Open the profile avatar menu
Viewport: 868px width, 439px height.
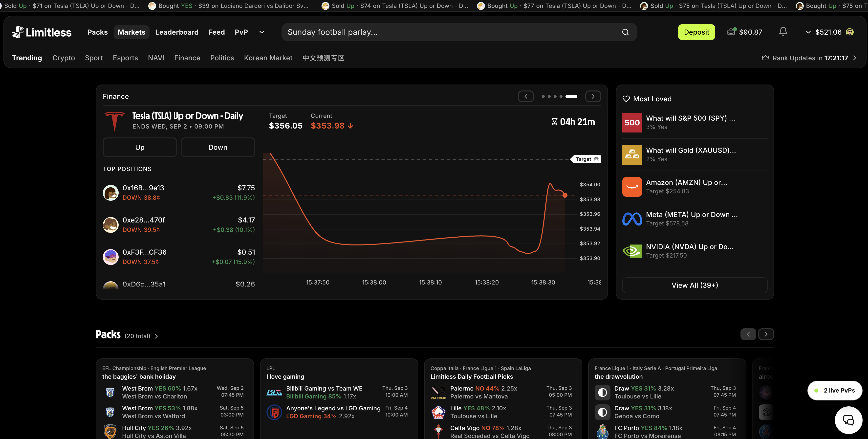tap(850, 32)
